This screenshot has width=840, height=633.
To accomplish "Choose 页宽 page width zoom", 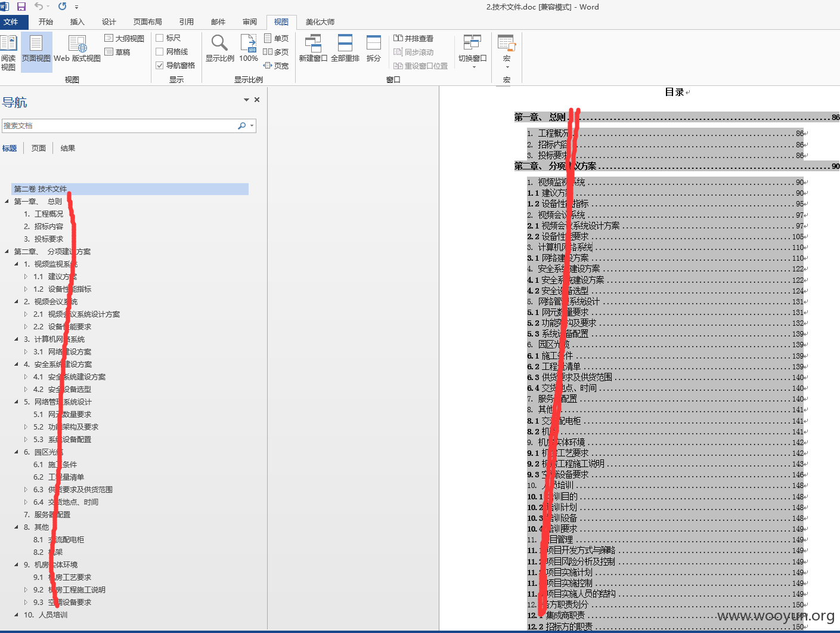I will 276,66.
